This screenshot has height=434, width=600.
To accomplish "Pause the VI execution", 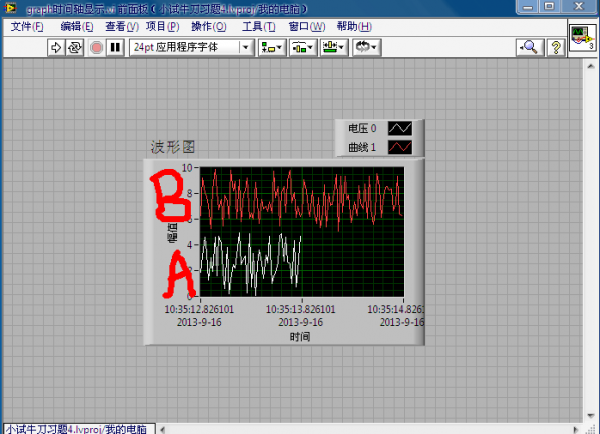I will [115, 47].
